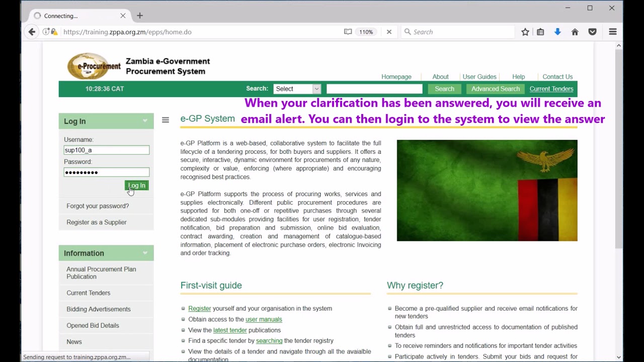Minimize the browser window

point(568,8)
